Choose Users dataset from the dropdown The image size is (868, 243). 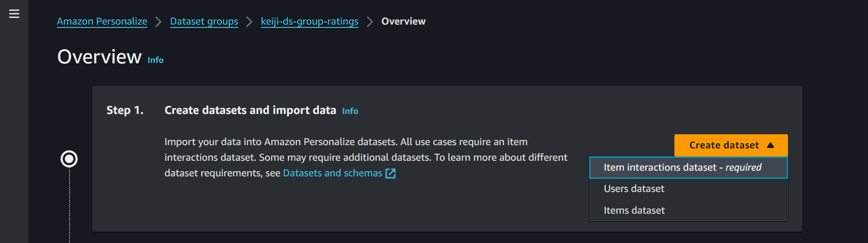(x=634, y=189)
